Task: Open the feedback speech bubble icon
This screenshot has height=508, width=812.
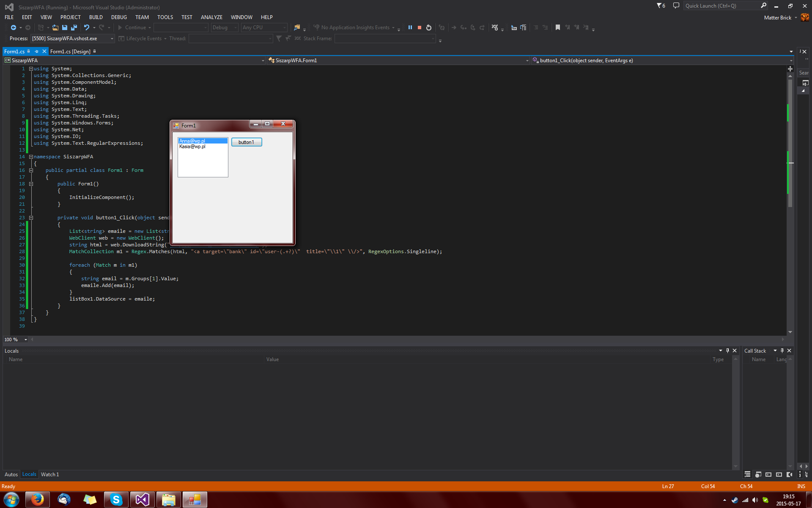Action: tap(676, 6)
